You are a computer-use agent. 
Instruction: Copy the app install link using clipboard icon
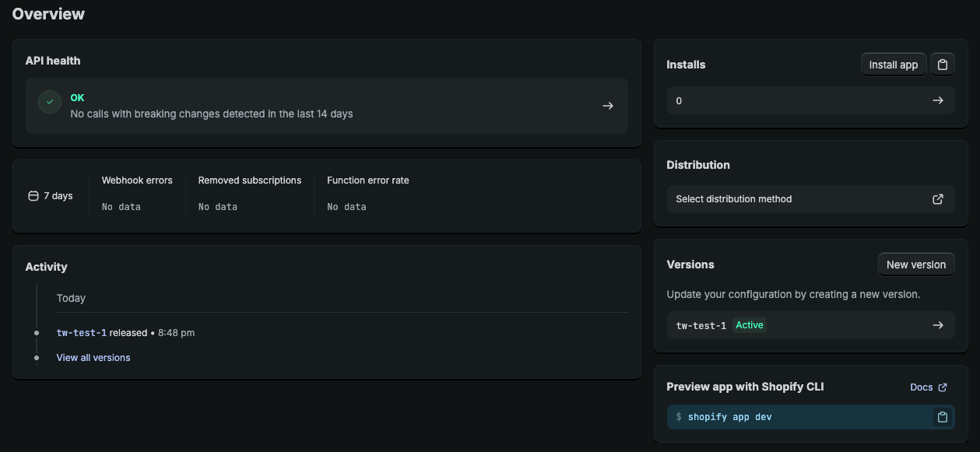[942, 65]
